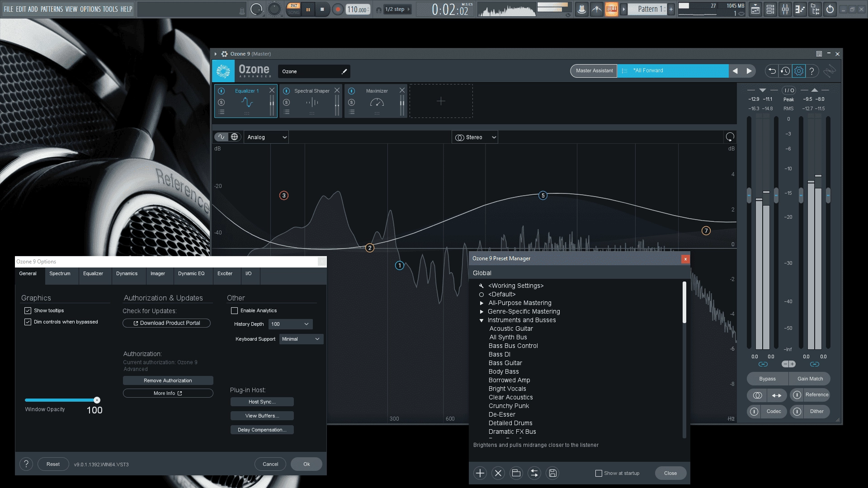The image size is (868, 488).
Task: Pause playback in FL Studio transport
Action: [308, 9]
